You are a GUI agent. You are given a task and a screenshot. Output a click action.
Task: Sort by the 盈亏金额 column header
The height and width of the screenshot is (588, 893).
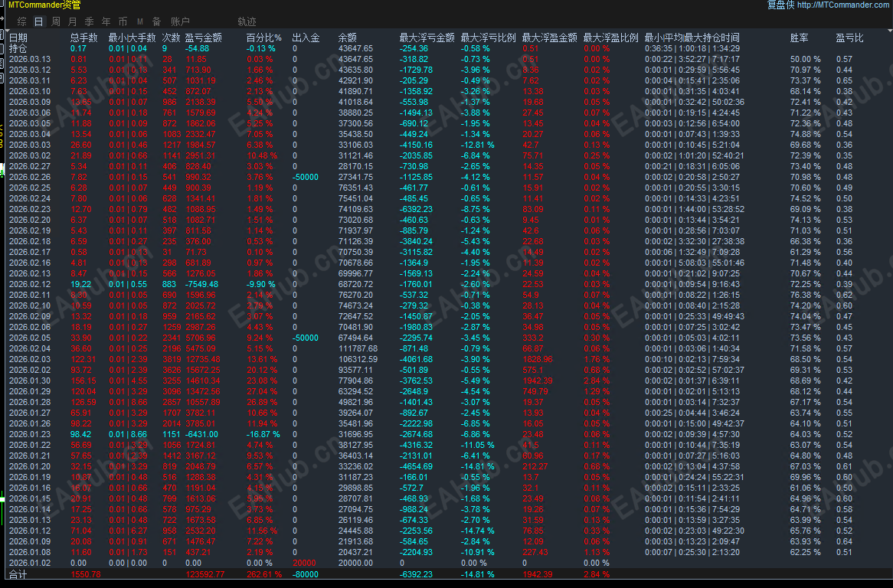pos(203,38)
